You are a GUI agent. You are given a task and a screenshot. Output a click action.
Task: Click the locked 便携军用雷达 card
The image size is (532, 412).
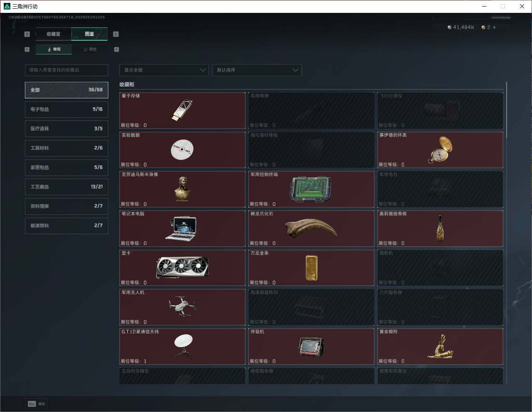[440, 376]
